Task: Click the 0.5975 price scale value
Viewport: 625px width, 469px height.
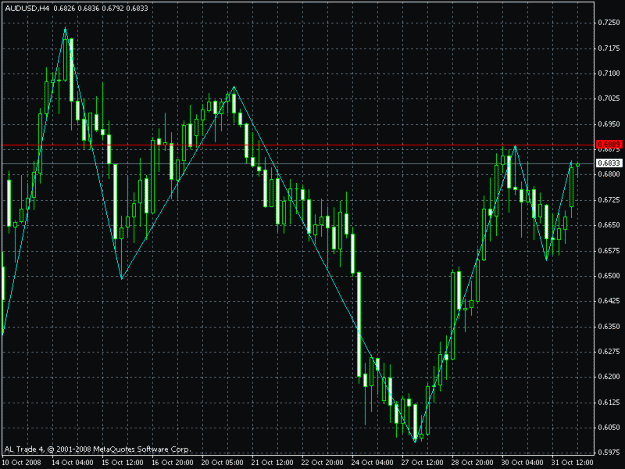Action: tap(609, 453)
